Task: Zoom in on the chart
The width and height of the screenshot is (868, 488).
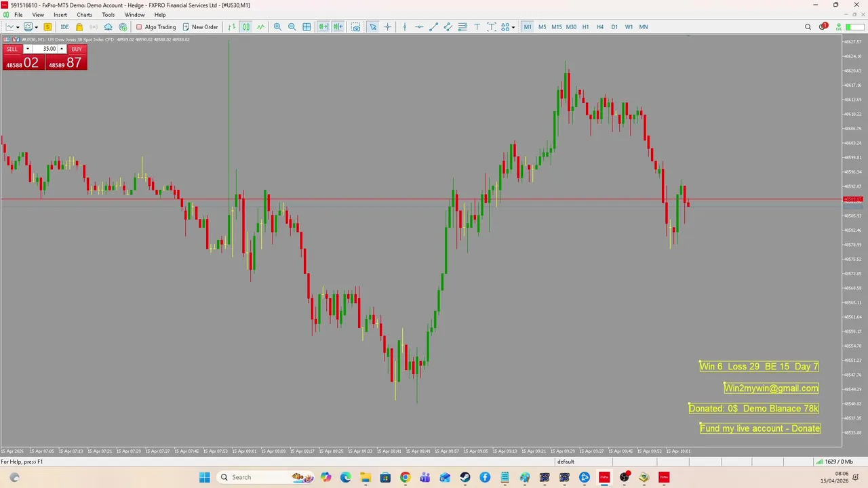Action: click(x=277, y=27)
